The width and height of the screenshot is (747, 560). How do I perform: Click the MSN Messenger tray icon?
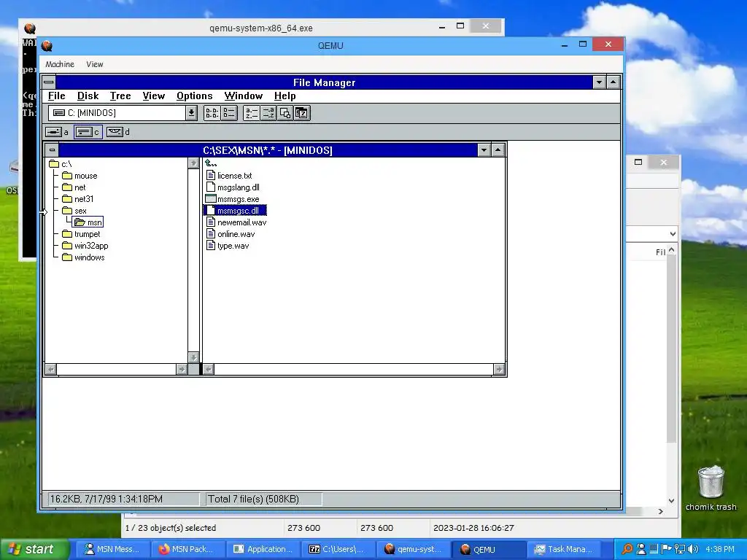pyautogui.click(x=641, y=549)
